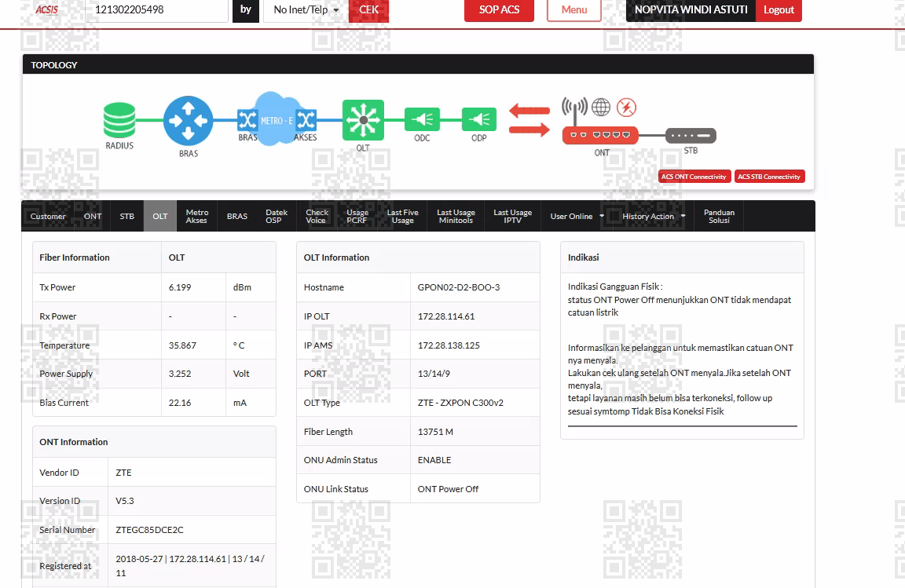The height and width of the screenshot is (588, 905).
Task: Click the ODC splitter icon
Action: (422, 119)
